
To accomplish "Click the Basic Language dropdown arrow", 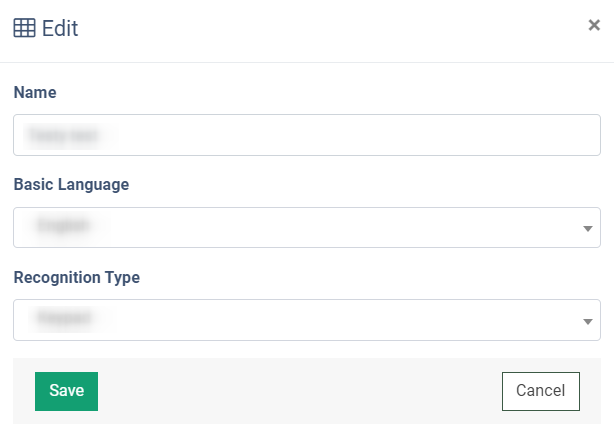I will [587, 229].
